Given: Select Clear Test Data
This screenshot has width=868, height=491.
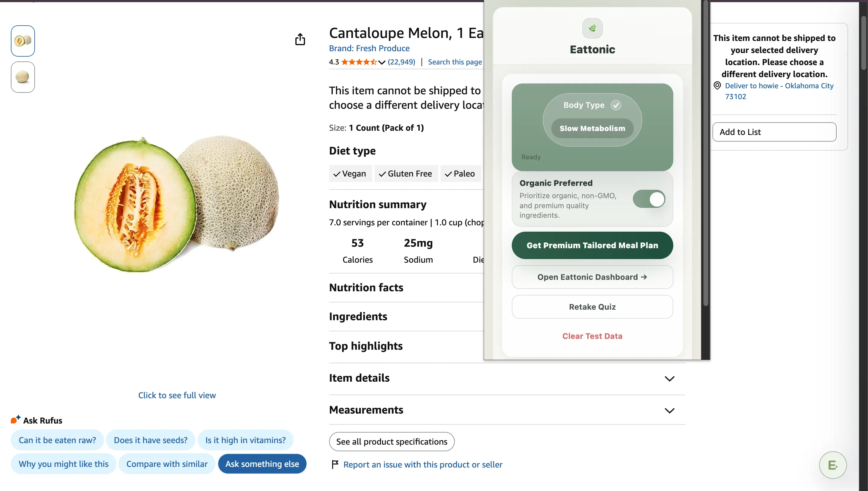Looking at the screenshot, I should coord(593,336).
